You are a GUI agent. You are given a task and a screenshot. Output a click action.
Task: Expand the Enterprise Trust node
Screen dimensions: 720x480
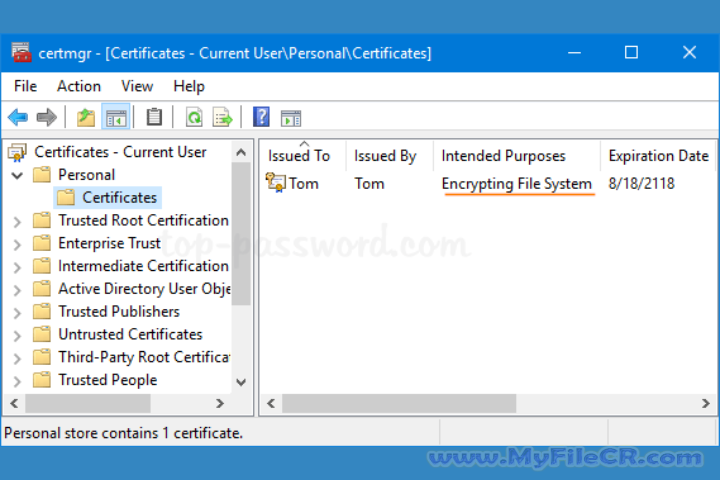click(17, 244)
